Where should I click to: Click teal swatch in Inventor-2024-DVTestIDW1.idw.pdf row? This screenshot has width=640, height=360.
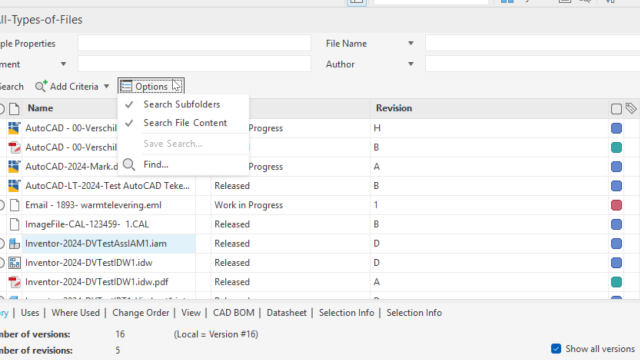[x=616, y=282]
